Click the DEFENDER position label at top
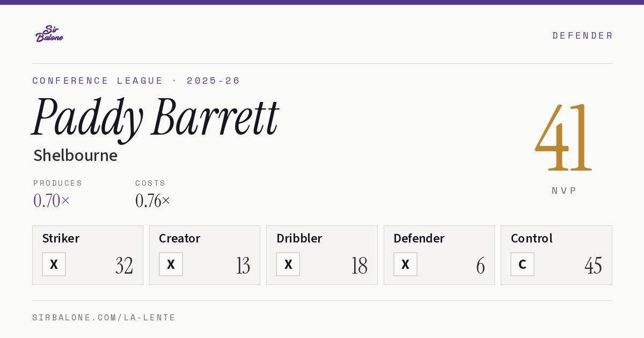The image size is (644, 338). (582, 35)
